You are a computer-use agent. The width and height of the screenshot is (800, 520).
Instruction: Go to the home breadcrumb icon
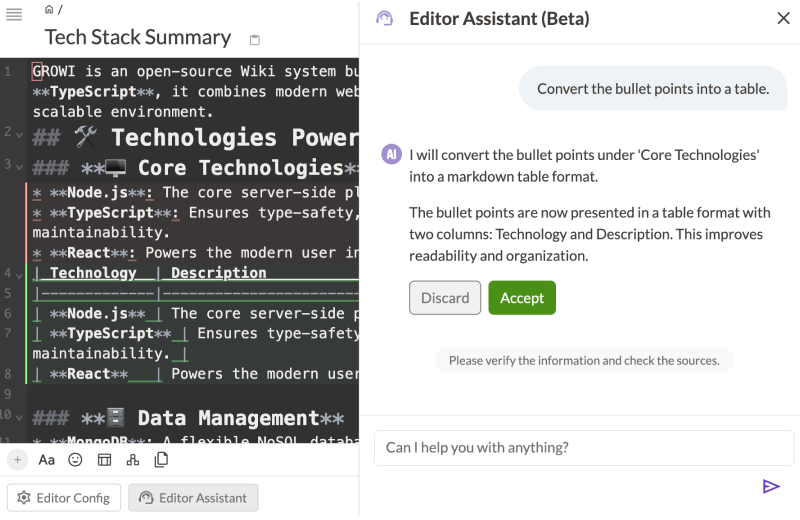[x=49, y=9]
